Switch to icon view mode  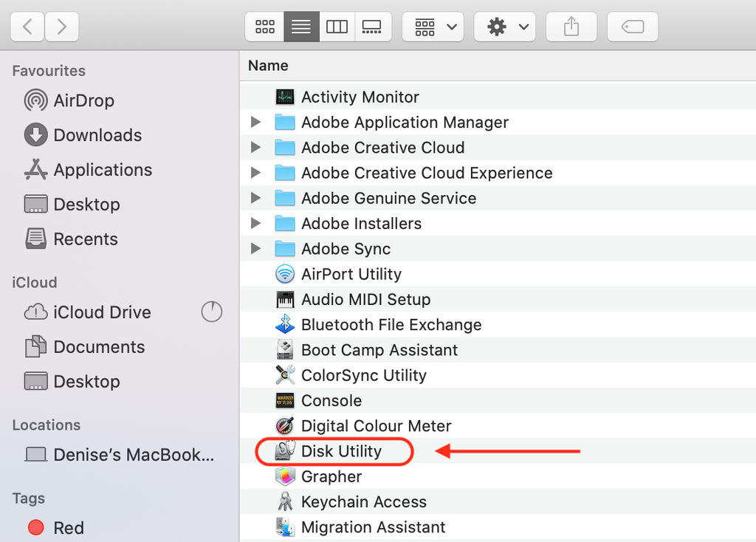click(264, 27)
